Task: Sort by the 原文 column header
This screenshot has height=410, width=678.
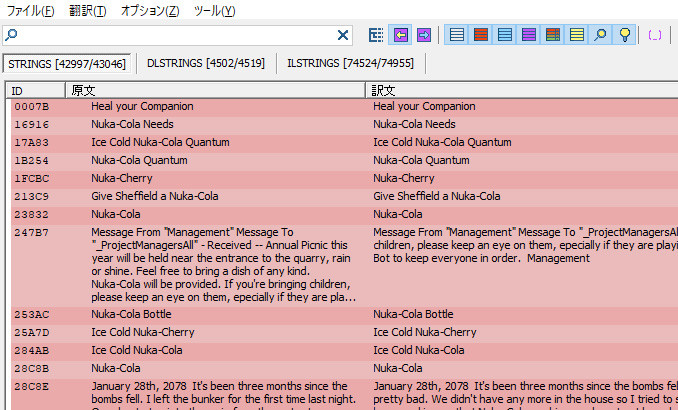Action: coord(215,90)
